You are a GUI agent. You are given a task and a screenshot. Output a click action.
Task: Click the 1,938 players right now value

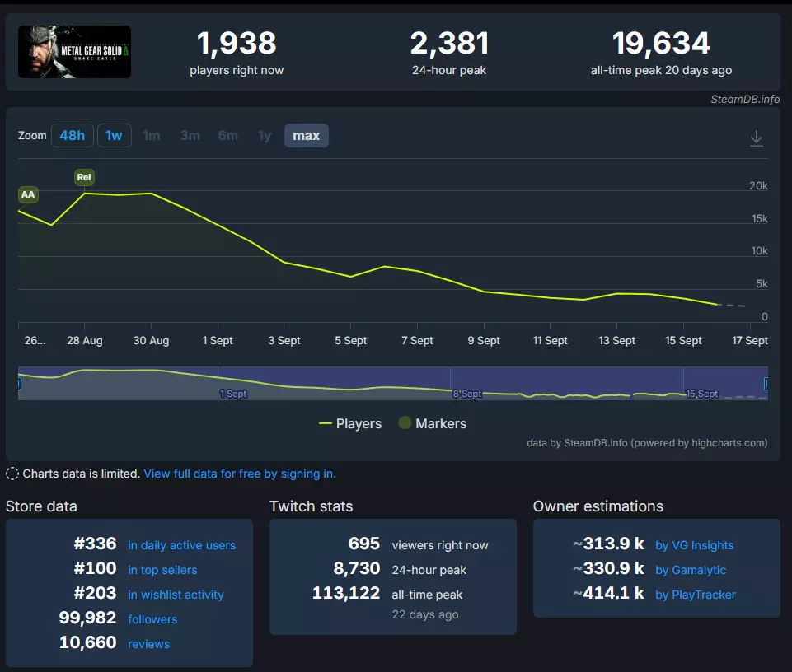click(237, 43)
